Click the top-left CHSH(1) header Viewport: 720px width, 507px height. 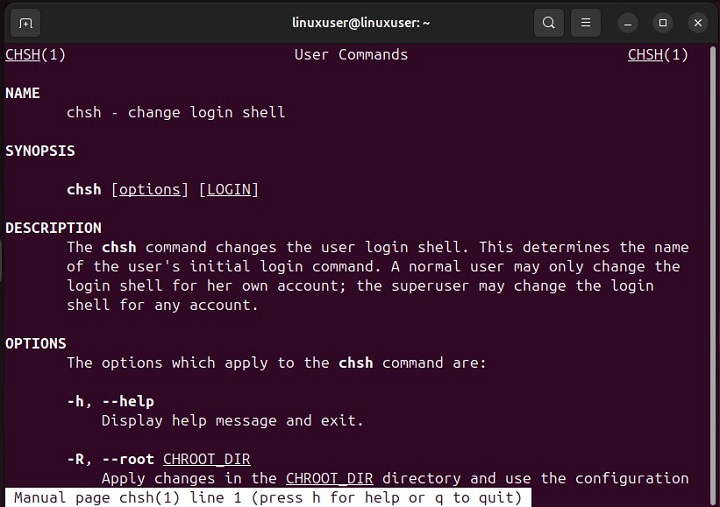[35, 55]
